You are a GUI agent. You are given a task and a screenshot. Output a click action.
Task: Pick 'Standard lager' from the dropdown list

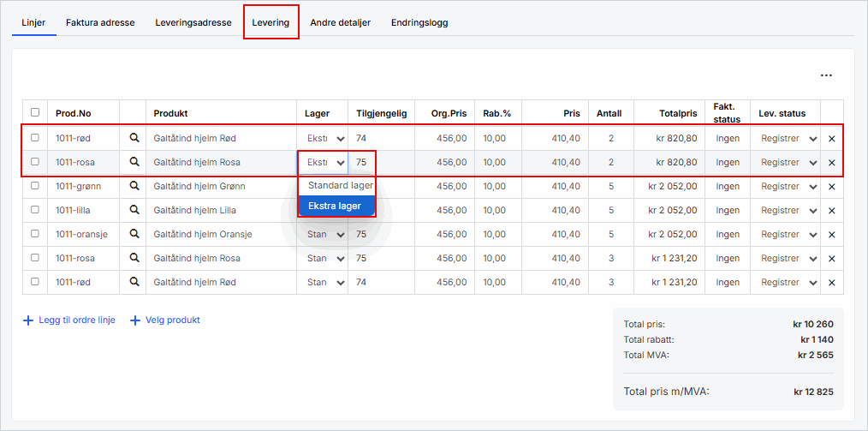[340, 185]
